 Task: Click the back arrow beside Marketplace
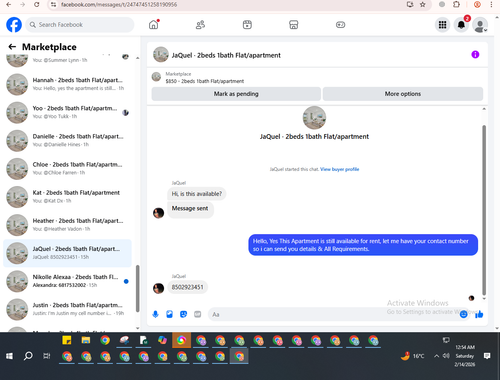(12, 47)
